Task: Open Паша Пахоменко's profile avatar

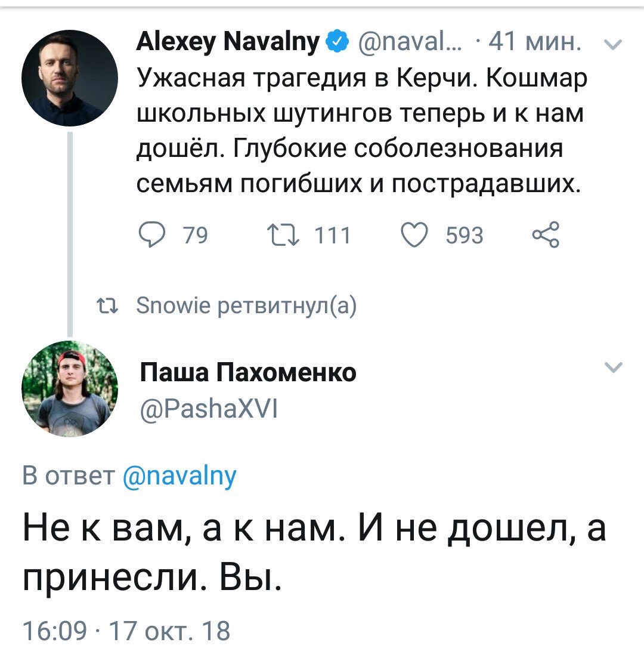Action: pyautogui.click(x=70, y=390)
